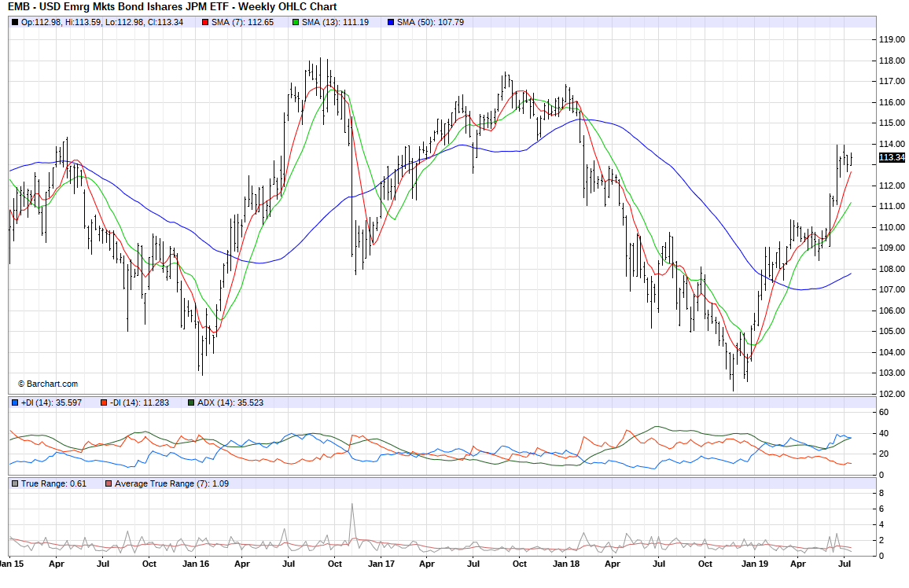Screen dimensions: 909x588
Task: Select the SMA (50): 107.79 label
Action: 430,23
